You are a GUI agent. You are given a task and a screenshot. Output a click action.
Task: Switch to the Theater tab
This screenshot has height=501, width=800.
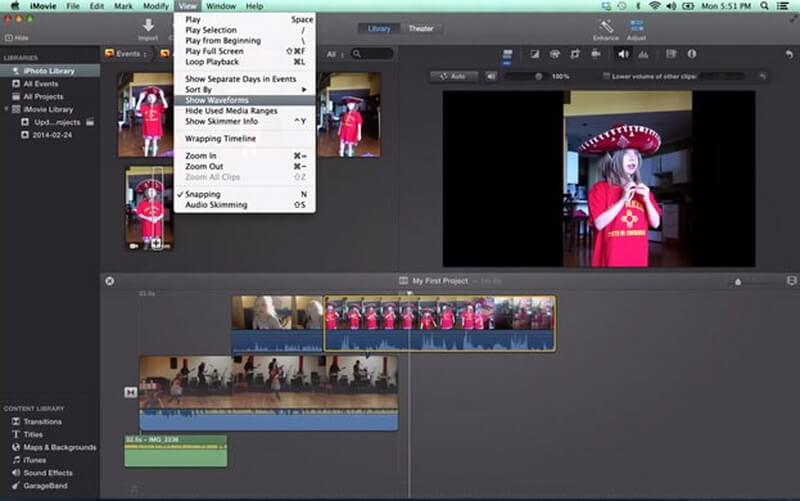coord(421,28)
